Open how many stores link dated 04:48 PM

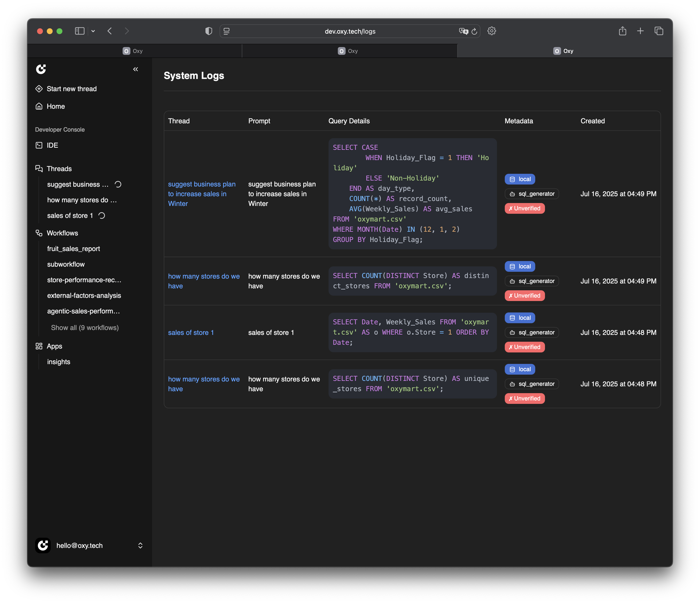[204, 384]
